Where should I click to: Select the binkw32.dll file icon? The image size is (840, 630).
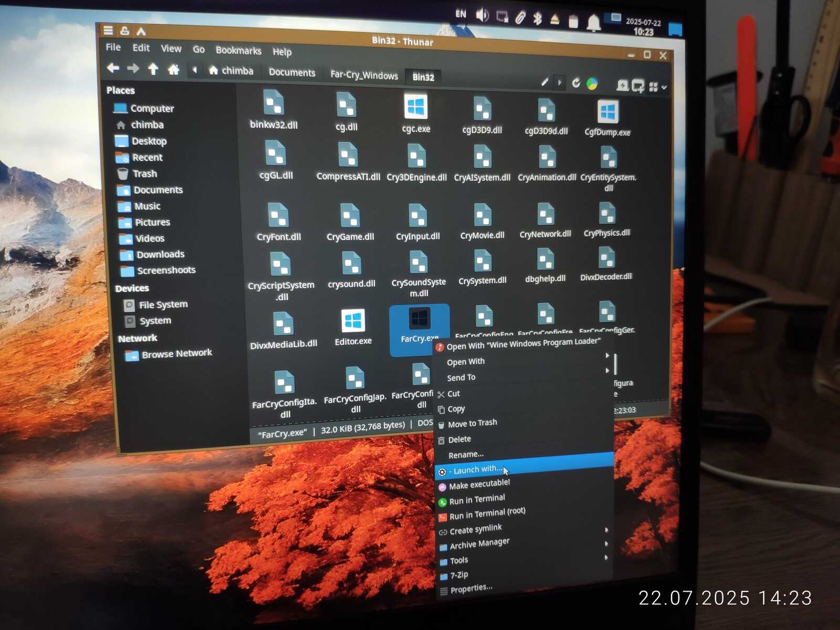pyautogui.click(x=274, y=102)
